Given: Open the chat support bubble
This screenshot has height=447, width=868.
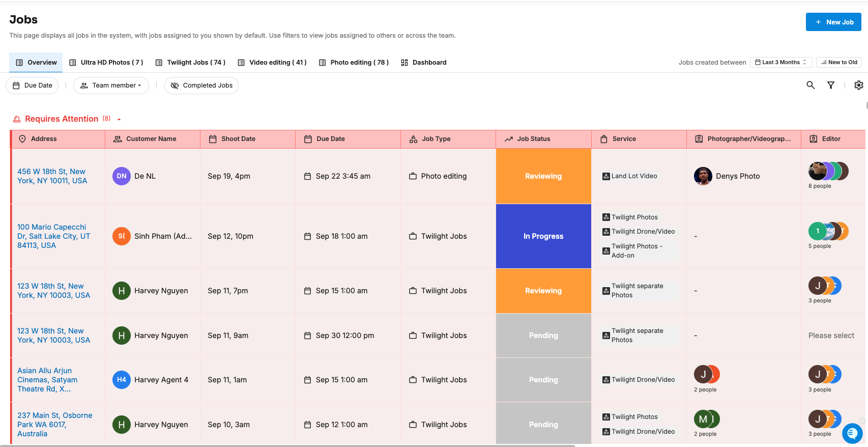Looking at the screenshot, I should pos(852,433).
